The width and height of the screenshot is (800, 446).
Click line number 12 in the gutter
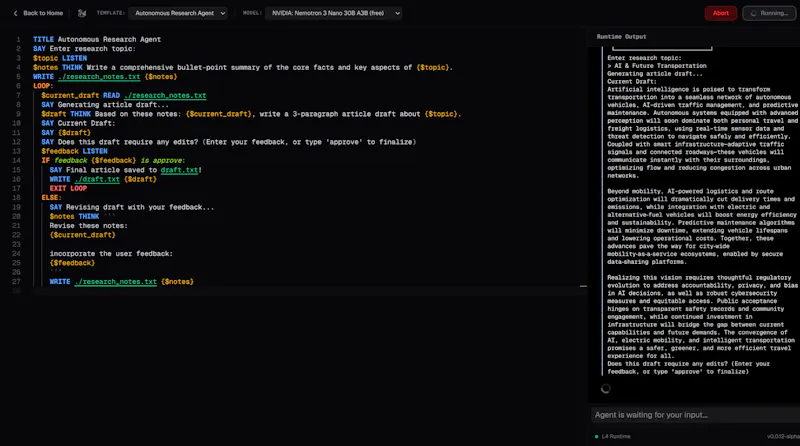point(16,142)
